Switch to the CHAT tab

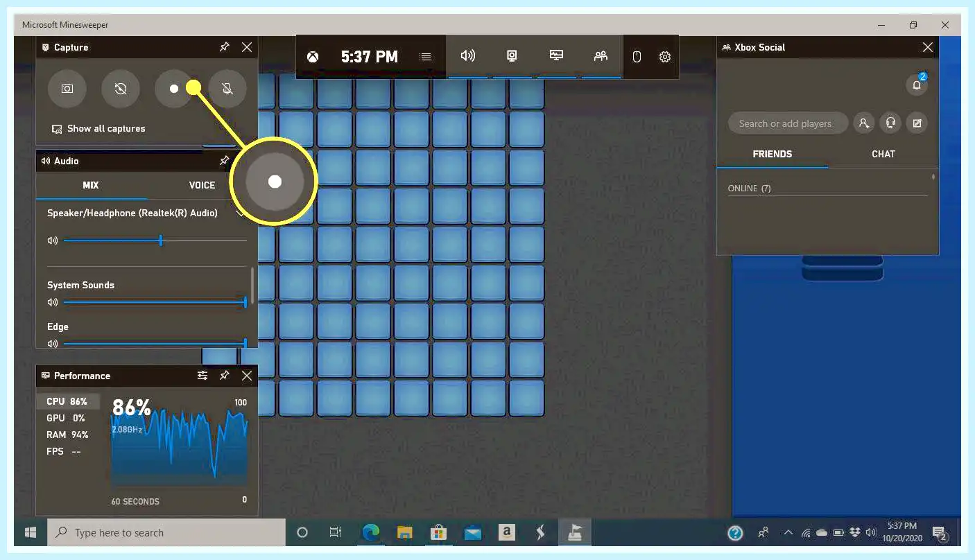[x=883, y=154]
